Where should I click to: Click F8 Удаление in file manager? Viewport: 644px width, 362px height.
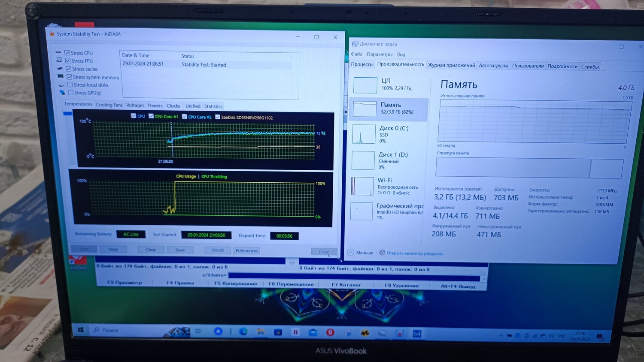pyautogui.click(x=401, y=285)
